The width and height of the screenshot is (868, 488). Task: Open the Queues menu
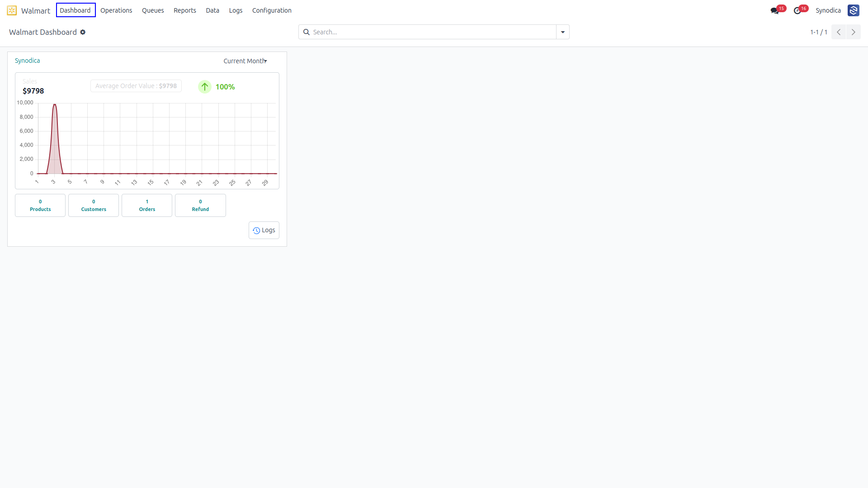[153, 10]
